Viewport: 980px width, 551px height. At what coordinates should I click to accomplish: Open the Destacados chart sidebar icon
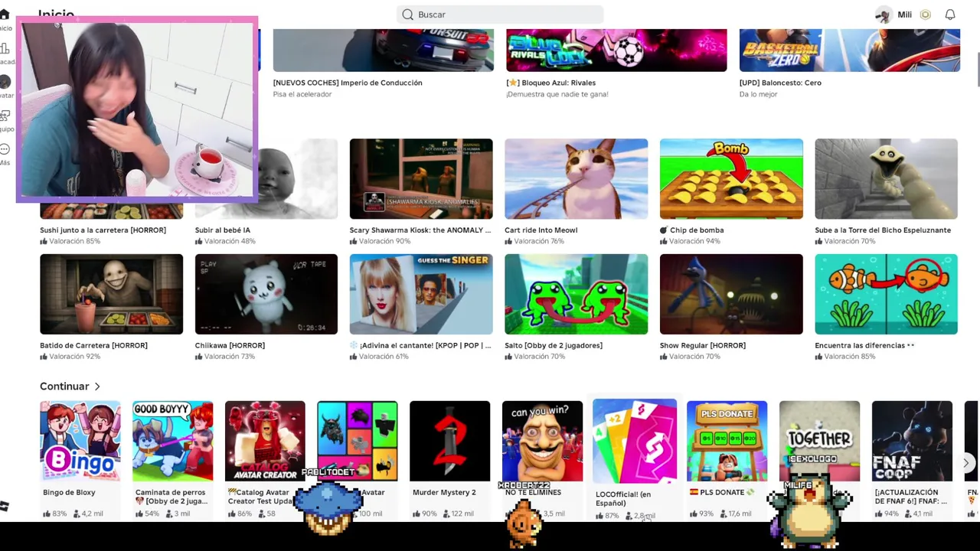click(x=4, y=48)
